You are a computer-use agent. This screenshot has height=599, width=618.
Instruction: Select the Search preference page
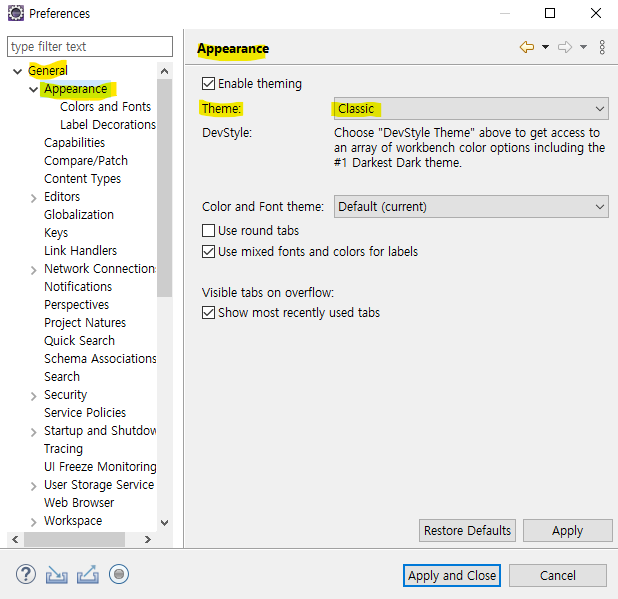(62, 377)
